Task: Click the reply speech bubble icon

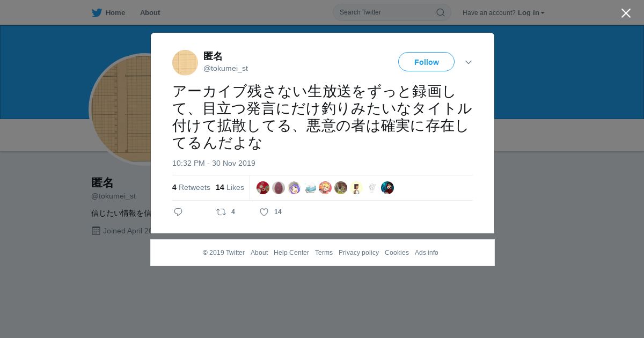Action: pyautogui.click(x=178, y=212)
